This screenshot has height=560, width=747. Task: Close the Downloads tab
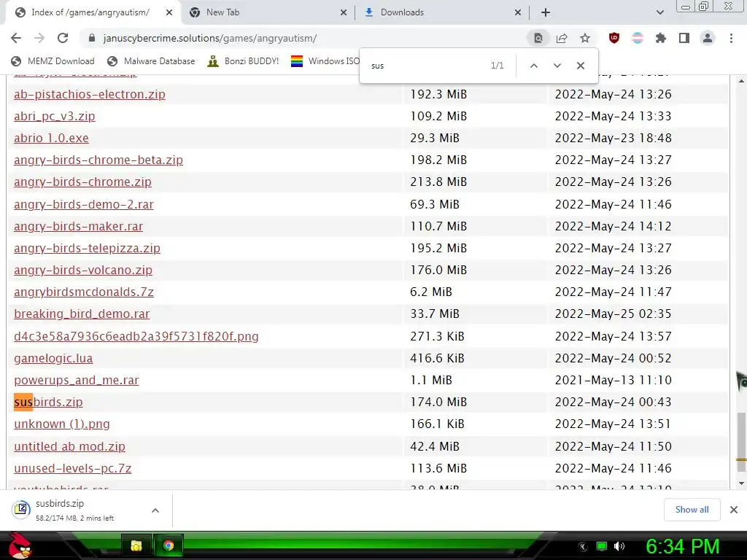click(518, 12)
